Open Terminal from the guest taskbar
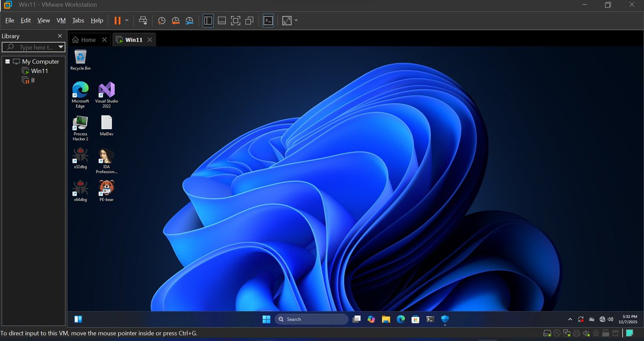This screenshot has width=644, height=341. click(x=430, y=319)
